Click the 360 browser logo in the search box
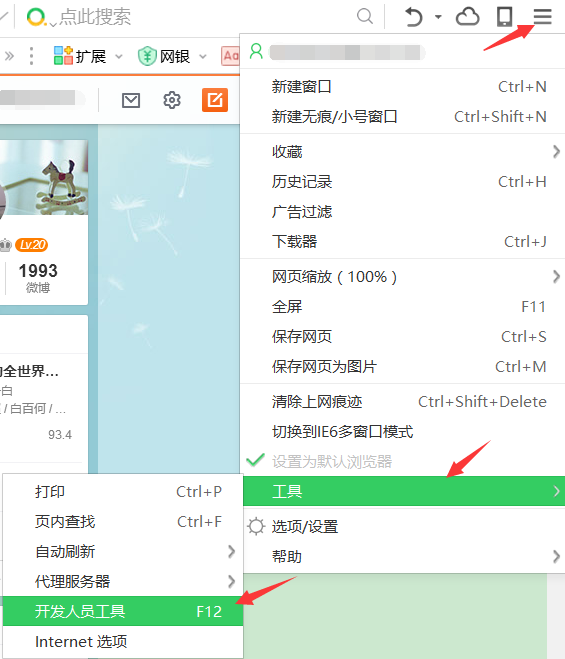 point(36,17)
